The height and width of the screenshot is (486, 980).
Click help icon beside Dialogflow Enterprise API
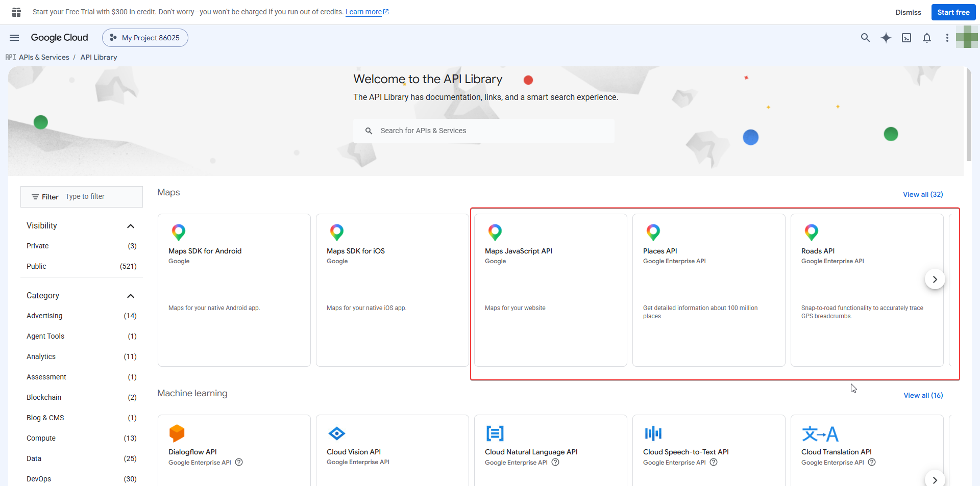[239, 462]
